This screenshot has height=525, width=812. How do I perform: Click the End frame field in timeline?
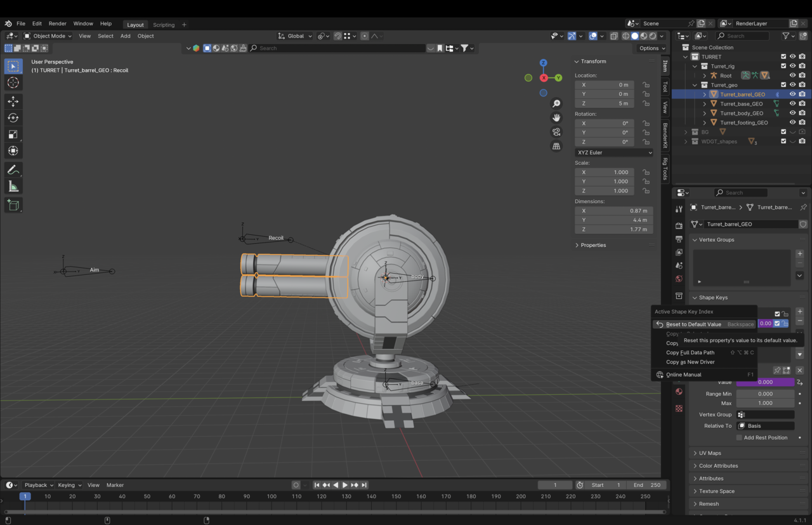[646, 485]
